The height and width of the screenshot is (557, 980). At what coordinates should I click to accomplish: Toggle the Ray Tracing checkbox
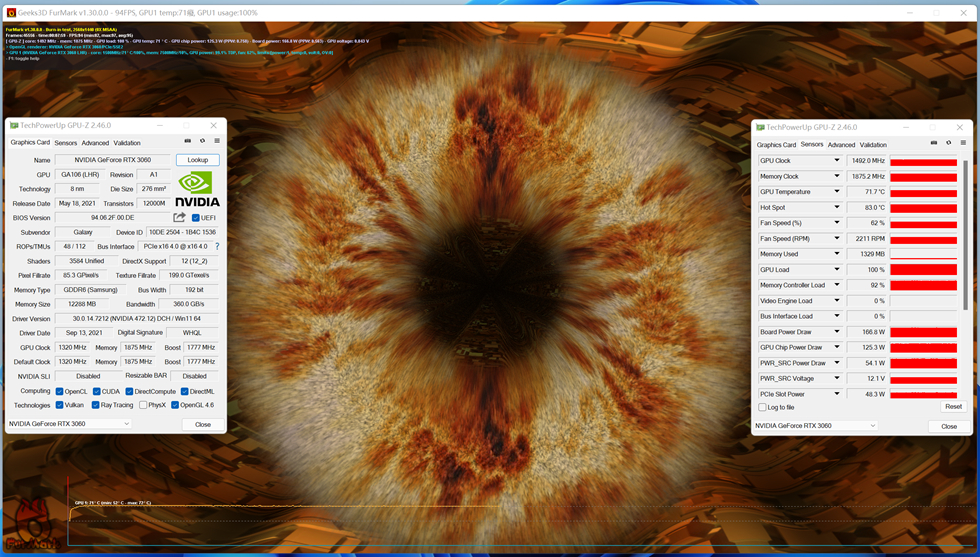pos(95,405)
